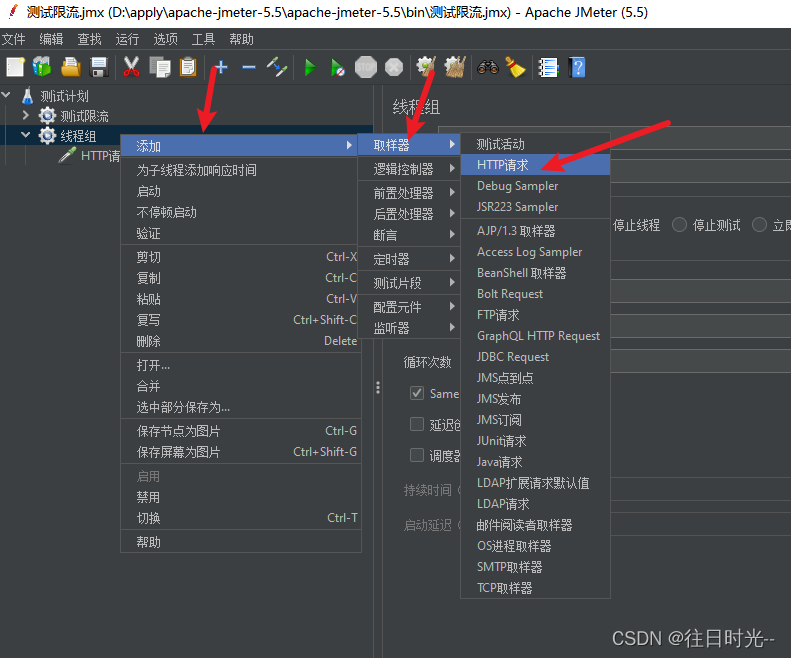Click the Cut scissors icon
This screenshot has width=791, height=658.
(131, 67)
